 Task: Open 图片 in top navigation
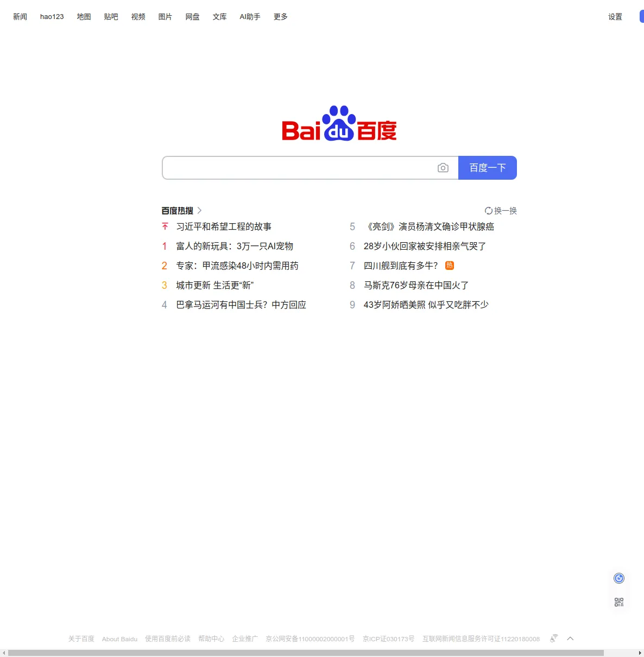tap(166, 17)
